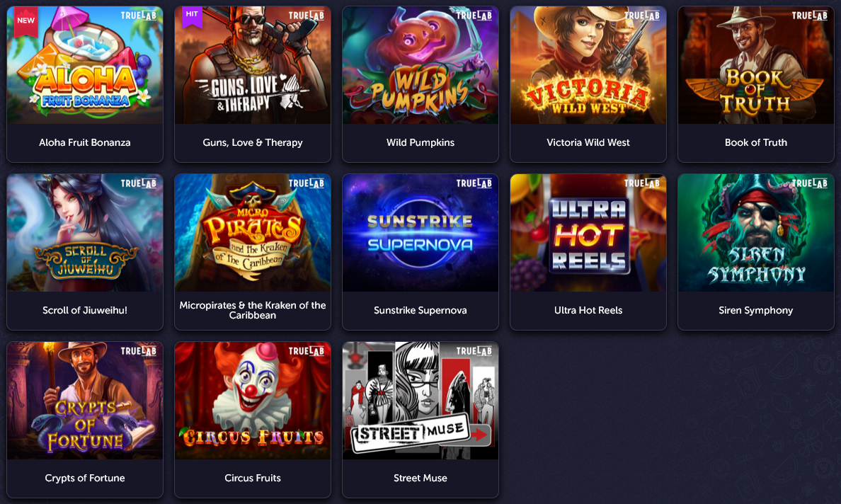Open Siren Symphony pirate artwork
841x504 pixels.
(x=756, y=233)
